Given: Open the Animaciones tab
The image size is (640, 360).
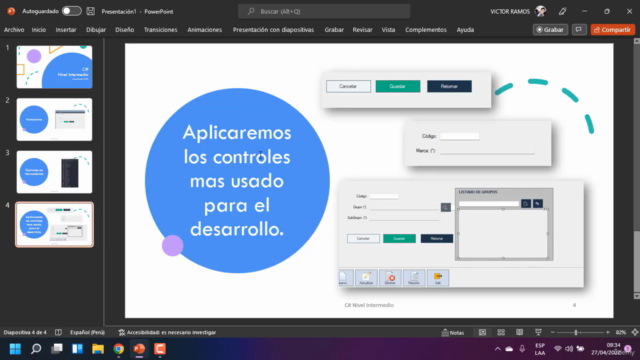Looking at the screenshot, I should pyautogui.click(x=204, y=30).
